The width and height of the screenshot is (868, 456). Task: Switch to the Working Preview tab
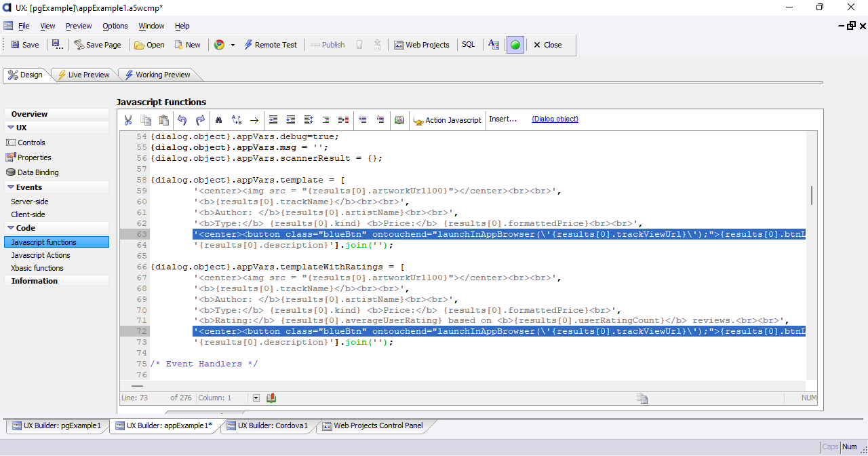pyautogui.click(x=157, y=75)
